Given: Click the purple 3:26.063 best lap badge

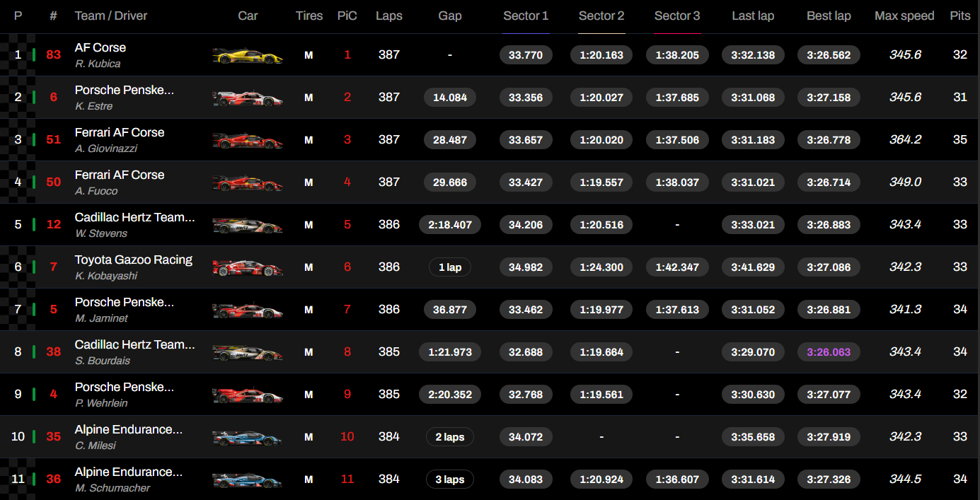Looking at the screenshot, I should coord(829,352).
